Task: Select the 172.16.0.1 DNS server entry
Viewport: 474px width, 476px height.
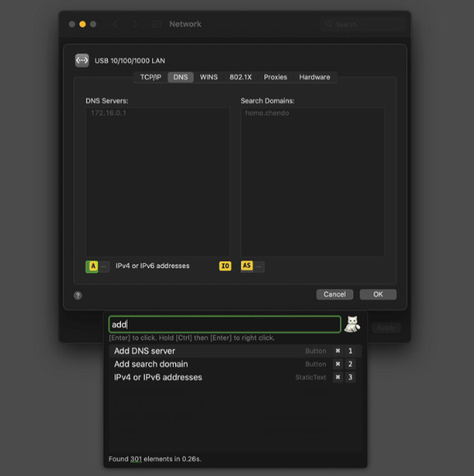Action: pyautogui.click(x=109, y=113)
